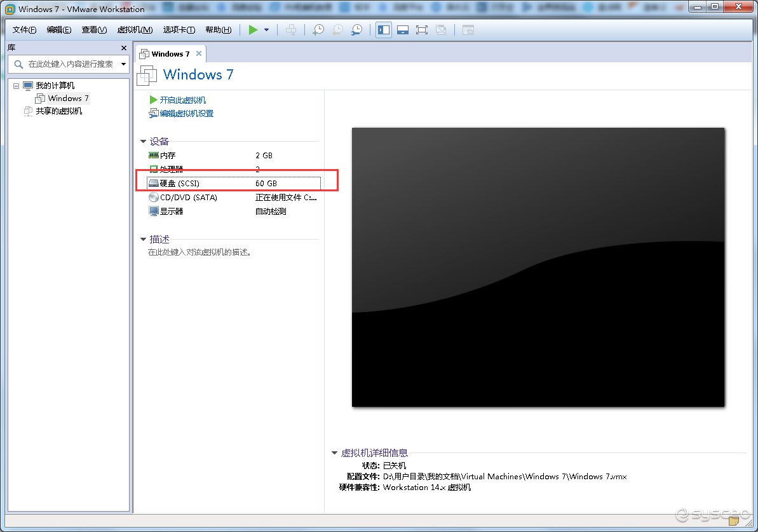
Task: Collapse the 描述 section
Action: [143, 240]
